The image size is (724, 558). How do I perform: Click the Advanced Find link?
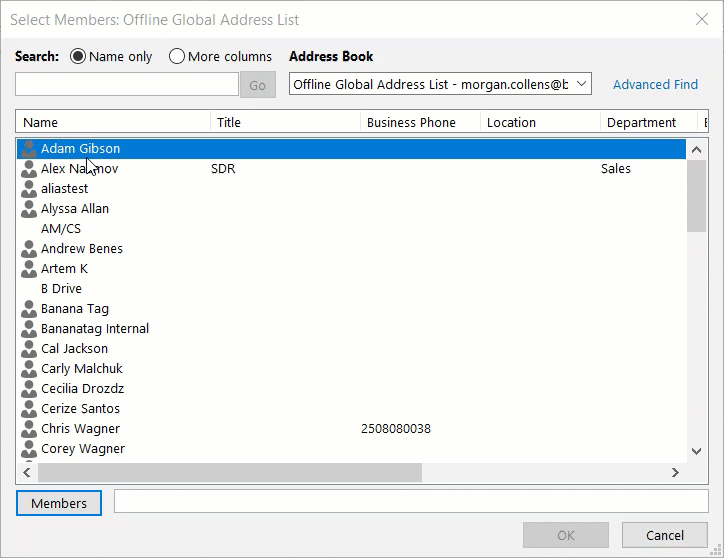655,85
